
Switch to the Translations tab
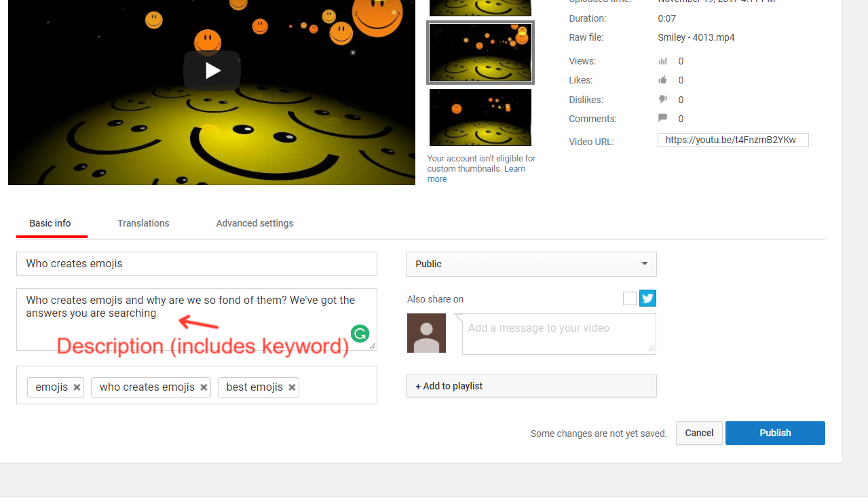pos(143,223)
